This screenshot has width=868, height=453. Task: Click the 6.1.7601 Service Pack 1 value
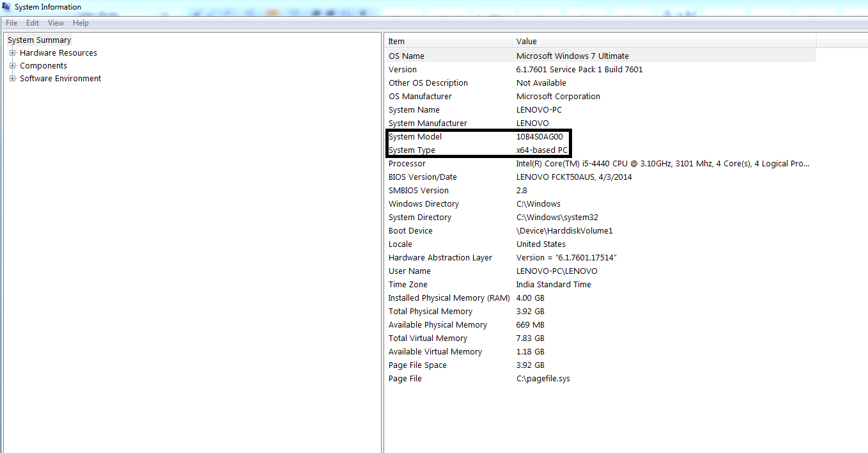[x=580, y=70]
